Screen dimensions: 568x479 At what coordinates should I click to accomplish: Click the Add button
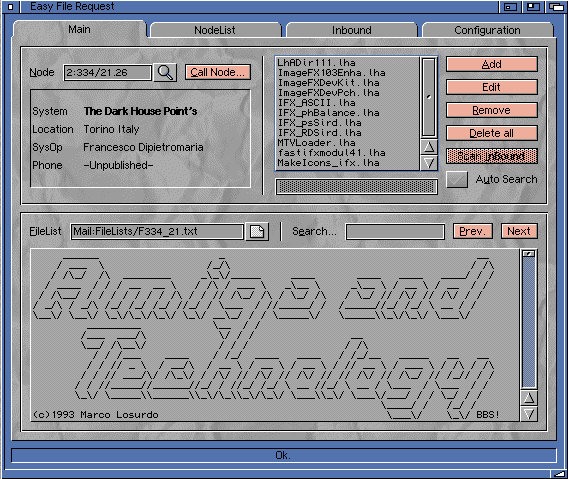click(x=492, y=64)
